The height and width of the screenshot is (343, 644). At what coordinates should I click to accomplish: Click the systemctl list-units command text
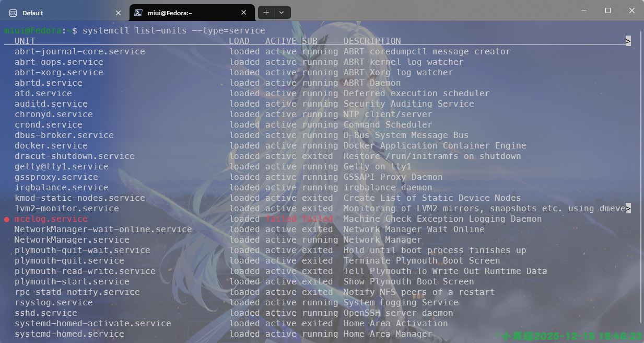(x=173, y=30)
